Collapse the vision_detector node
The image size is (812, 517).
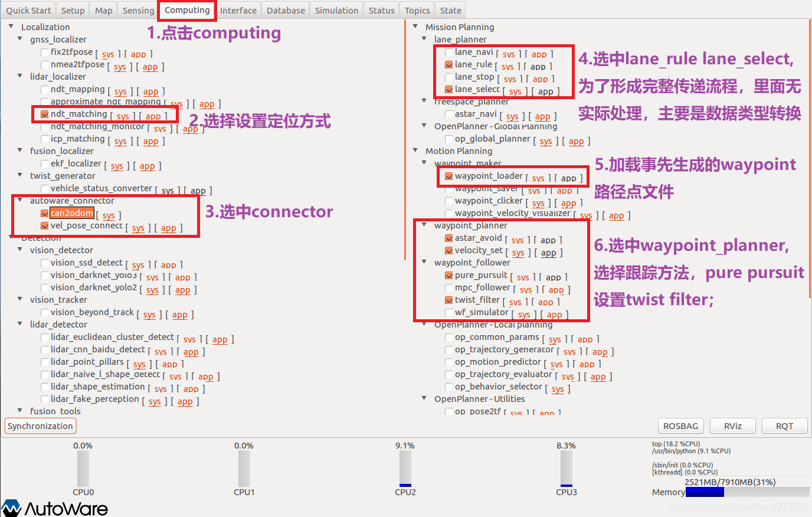(20, 250)
